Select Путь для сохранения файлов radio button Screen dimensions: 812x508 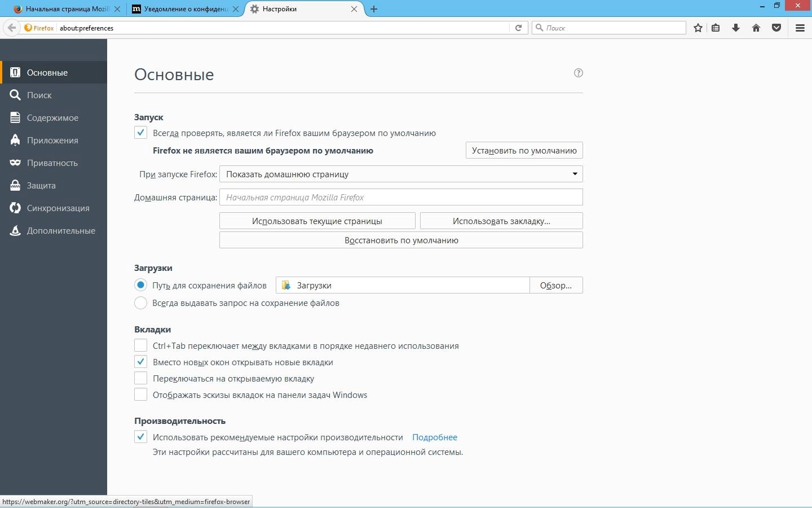point(140,285)
